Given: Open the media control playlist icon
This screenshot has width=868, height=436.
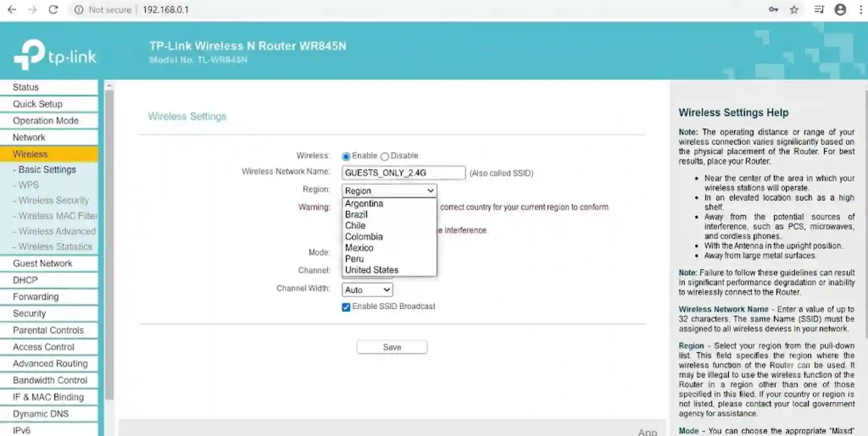Looking at the screenshot, I should 819,9.
